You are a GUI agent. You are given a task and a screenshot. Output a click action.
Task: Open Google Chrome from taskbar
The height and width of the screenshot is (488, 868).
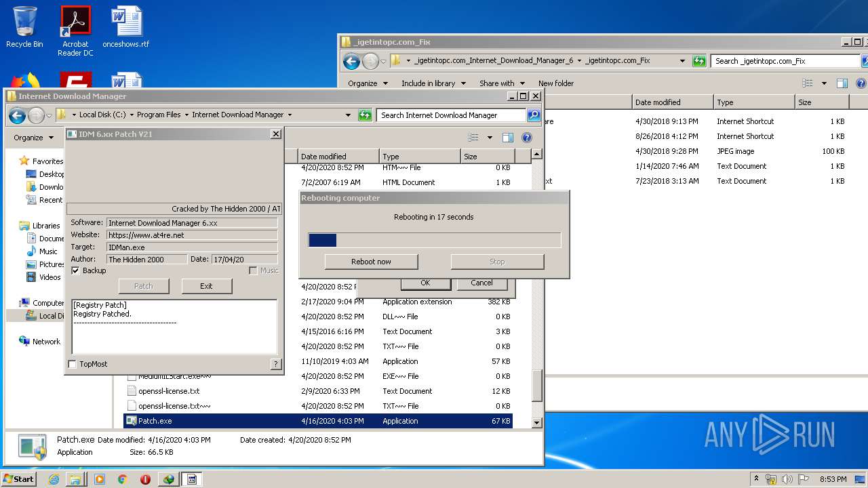(x=122, y=479)
